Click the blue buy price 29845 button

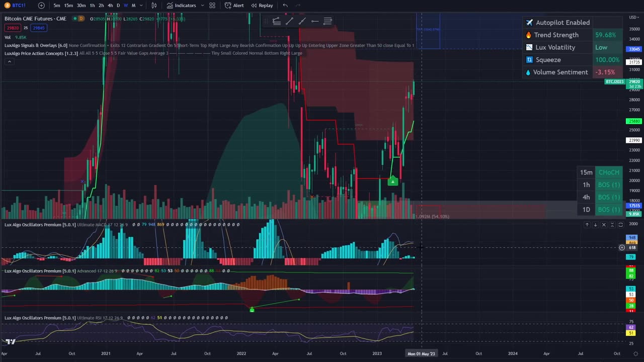pyautogui.click(x=38, y=28)
